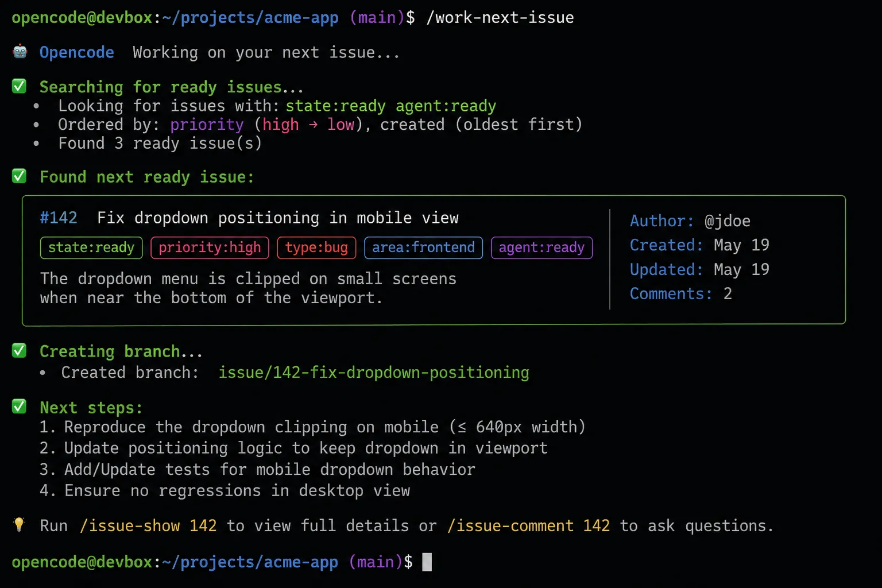Click the terminal cursor at the bottom prompt
882x588 pixels.
click(427, 562)
